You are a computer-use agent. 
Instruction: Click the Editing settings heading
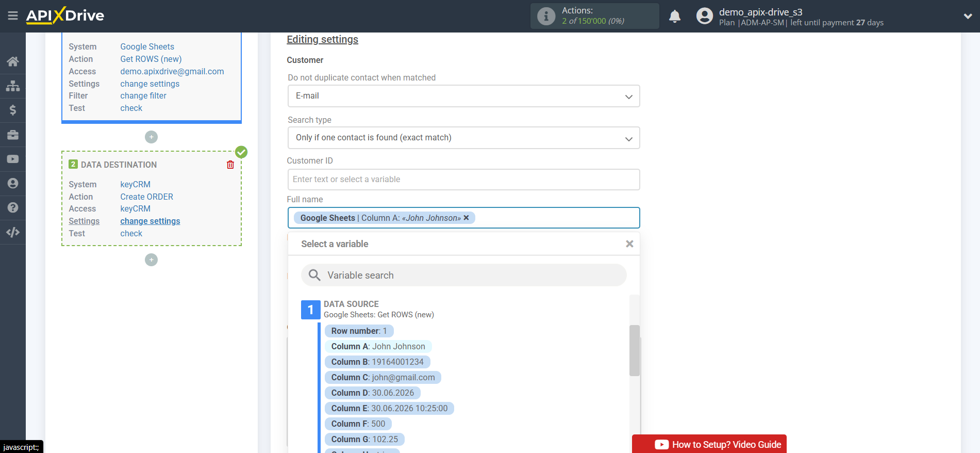(322, 39)
